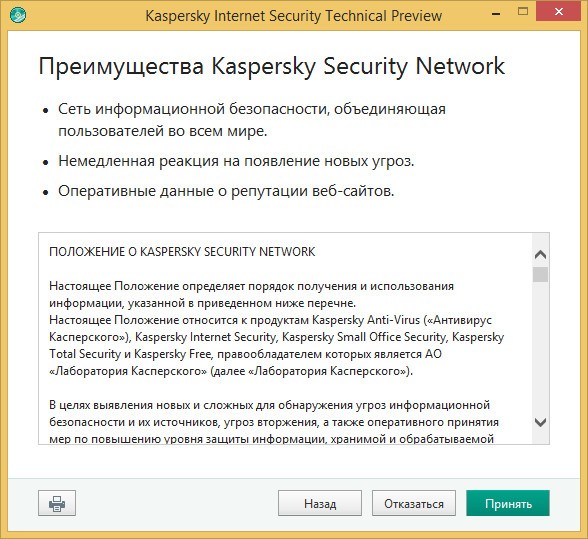
Task: Click the paragraph starting В целях выявления
Action: [274, 422]
